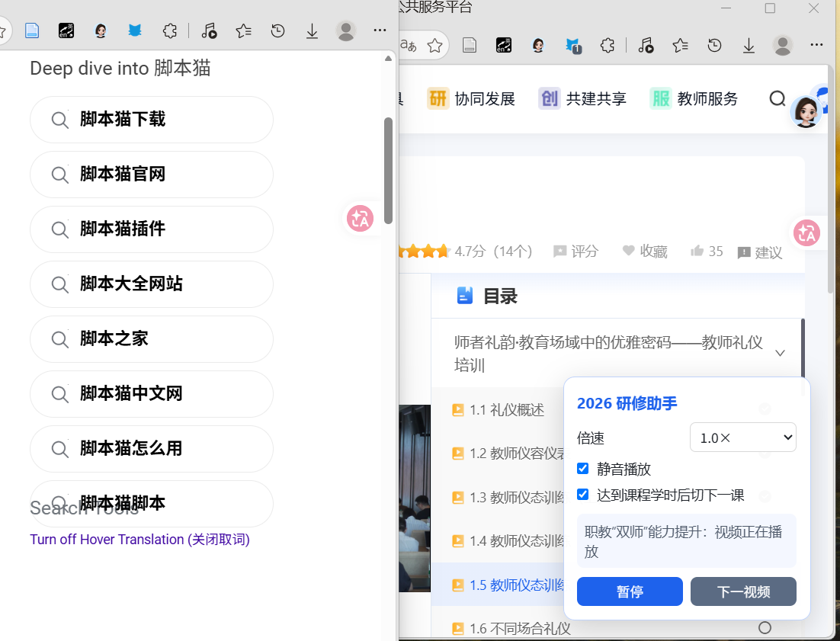Click the 暂停 button
The width and height of the screenshot is (840, 641).
(630, 591)
